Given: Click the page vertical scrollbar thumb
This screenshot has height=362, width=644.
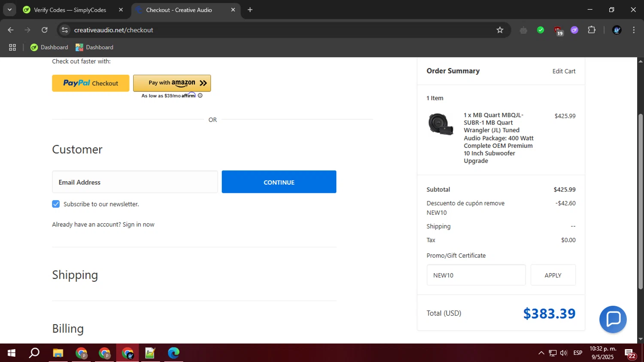Looking at the screenshot, I should tap(641, 202).
